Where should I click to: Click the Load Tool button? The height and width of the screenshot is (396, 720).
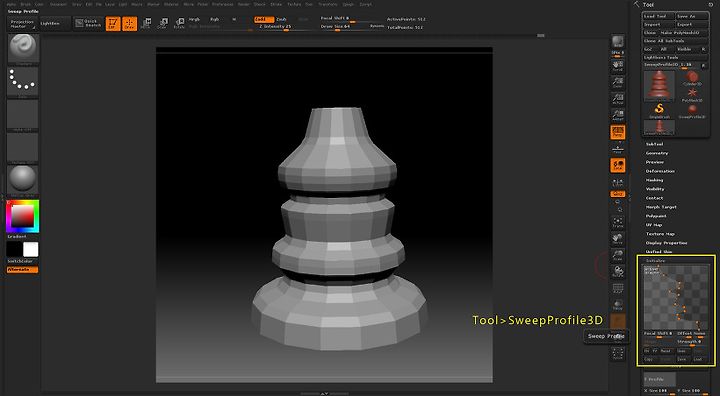(x=658, y=16)
